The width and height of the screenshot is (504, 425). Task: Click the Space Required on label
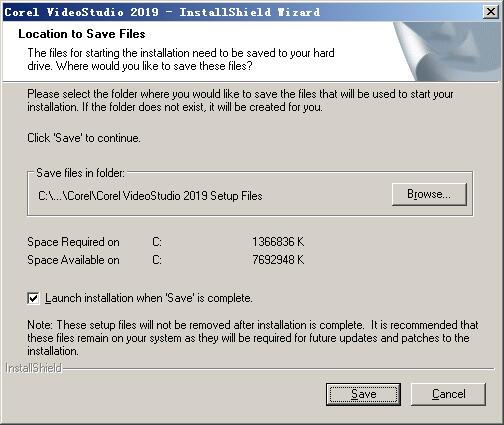click(x=73, y=242)
